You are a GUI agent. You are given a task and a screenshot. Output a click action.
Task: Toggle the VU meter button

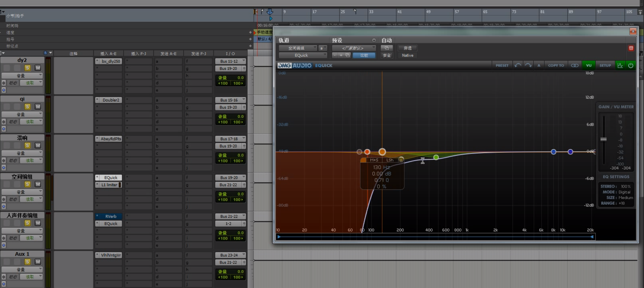tap(588, 65)
